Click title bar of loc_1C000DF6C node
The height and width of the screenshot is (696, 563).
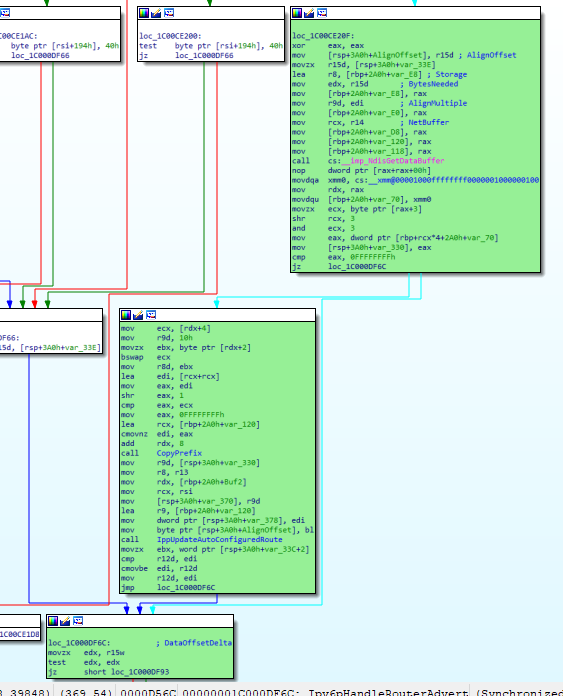pyautogui.click(x=140, y=621)
